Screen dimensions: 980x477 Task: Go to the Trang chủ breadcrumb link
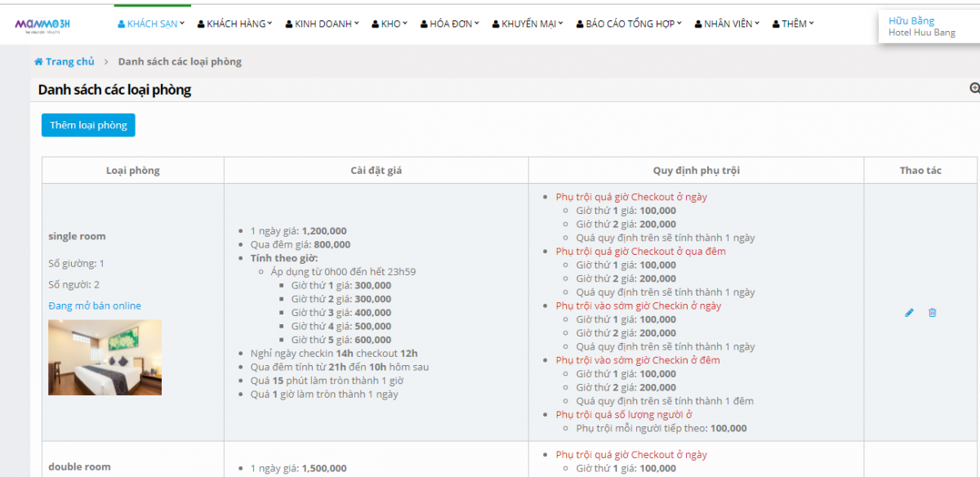[x=69, y=62]
